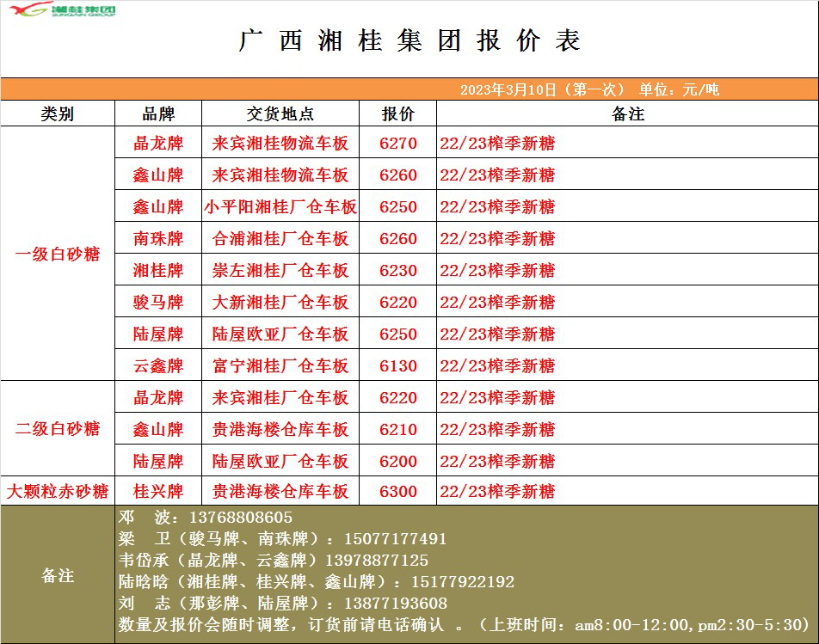
Task: Click the 广西湘桂集团报价表 title
Action: [x=409, y=41]
